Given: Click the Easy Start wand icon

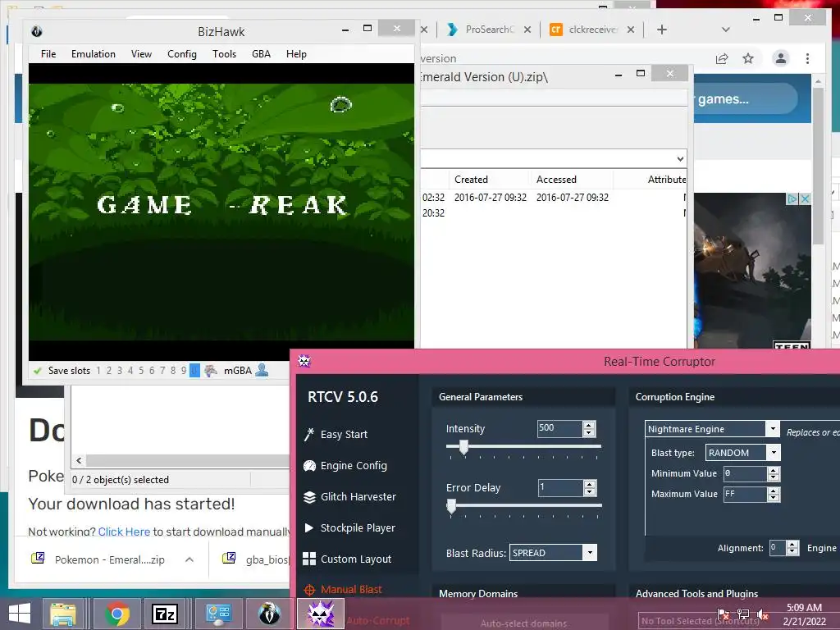Looking at the screenshot, I should (309, 434).
